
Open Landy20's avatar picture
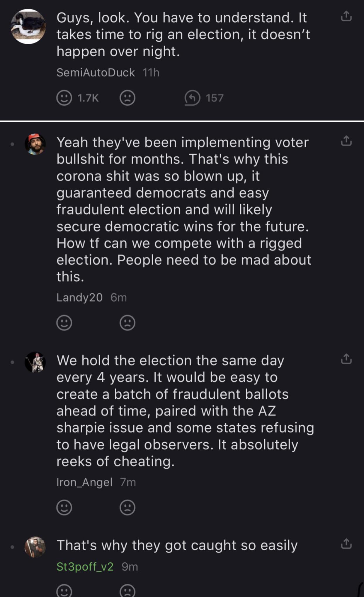[x=35, y=144]
